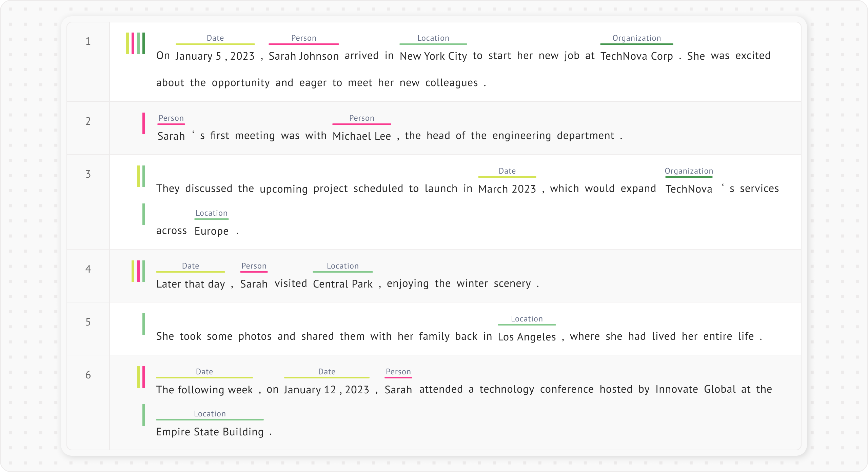Select row number 3
Image resolution: width=868 pixels, height=472 pixels.
(88, 174)
